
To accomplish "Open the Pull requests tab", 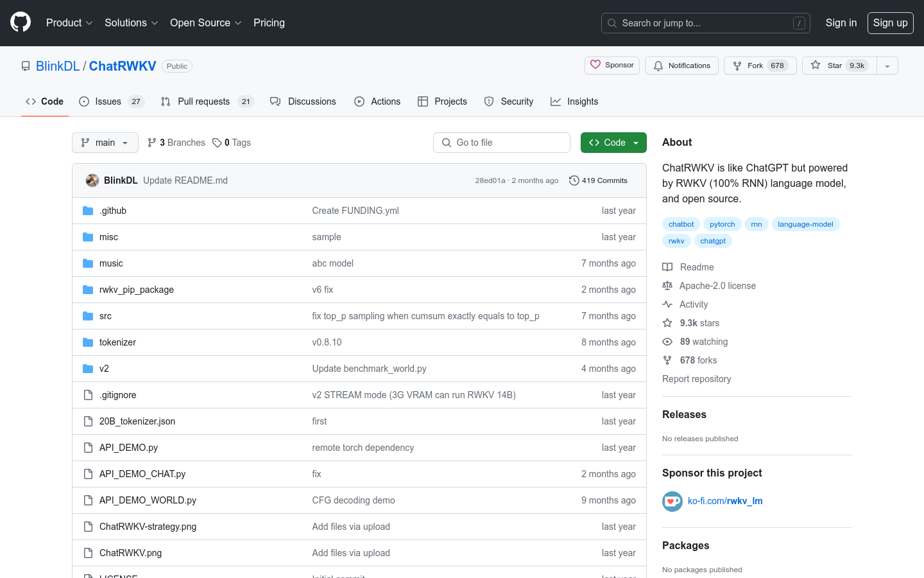I will point(207,101).
